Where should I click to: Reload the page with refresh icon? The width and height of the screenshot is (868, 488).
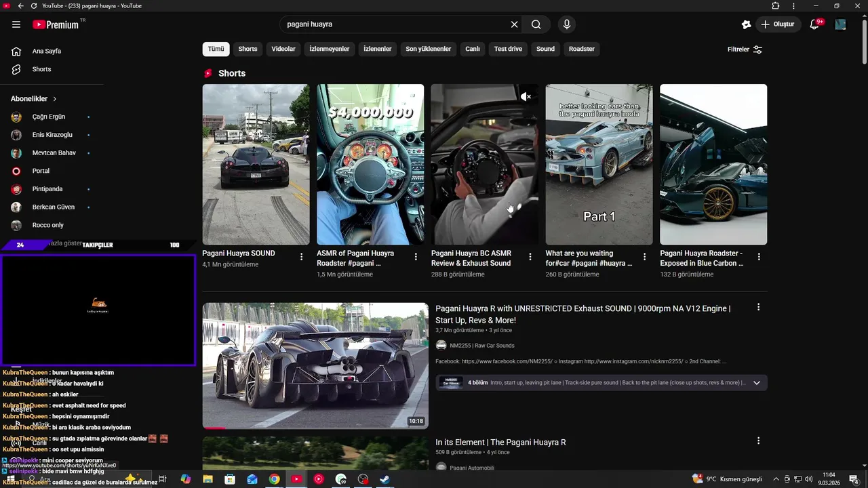(33, 5)
